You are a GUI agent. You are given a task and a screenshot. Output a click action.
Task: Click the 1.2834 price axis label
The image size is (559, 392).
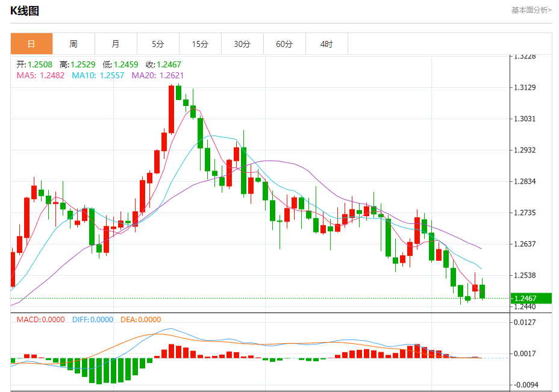525,182
